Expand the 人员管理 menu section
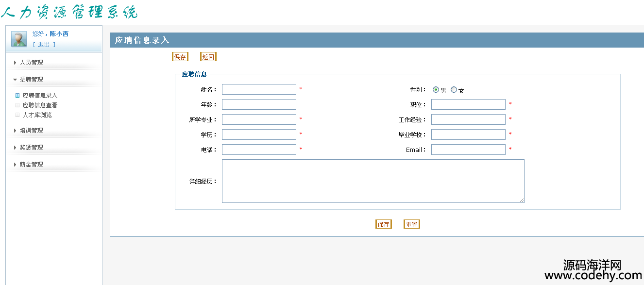This screenshot has height=285, width=644. pos(31,63)
